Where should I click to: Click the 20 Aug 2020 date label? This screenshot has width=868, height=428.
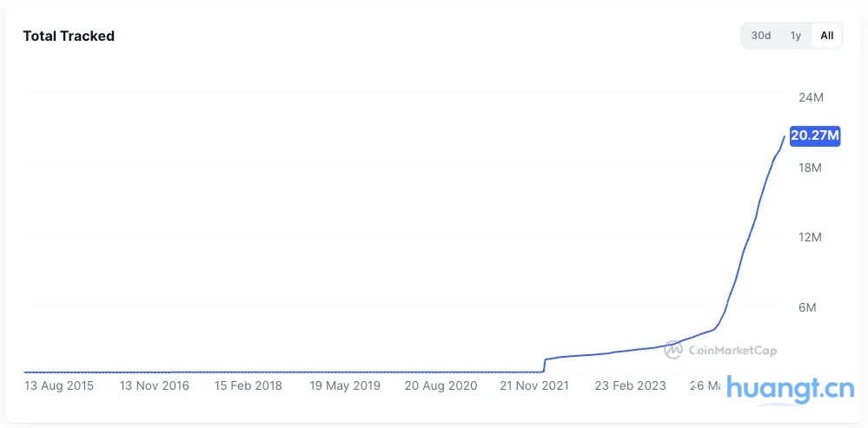441,385
